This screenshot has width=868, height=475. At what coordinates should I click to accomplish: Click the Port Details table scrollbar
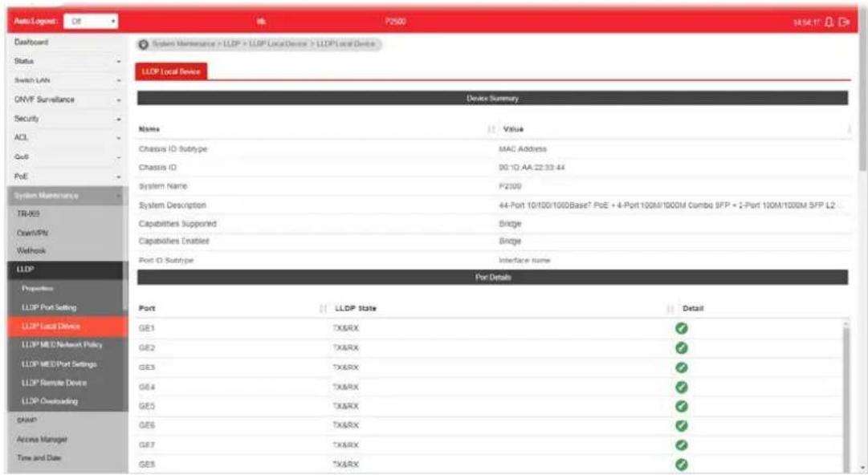pyautogui.click(x=846, y=396)
